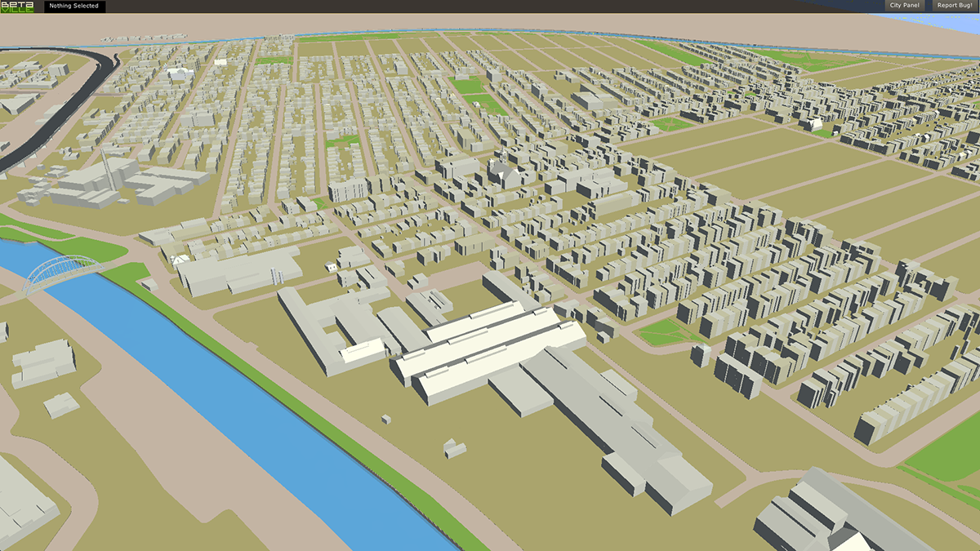The width and height of the screenshot is (980, 551).
Task: Click the Report Bug! button
Action: click(x=955, y=6)
